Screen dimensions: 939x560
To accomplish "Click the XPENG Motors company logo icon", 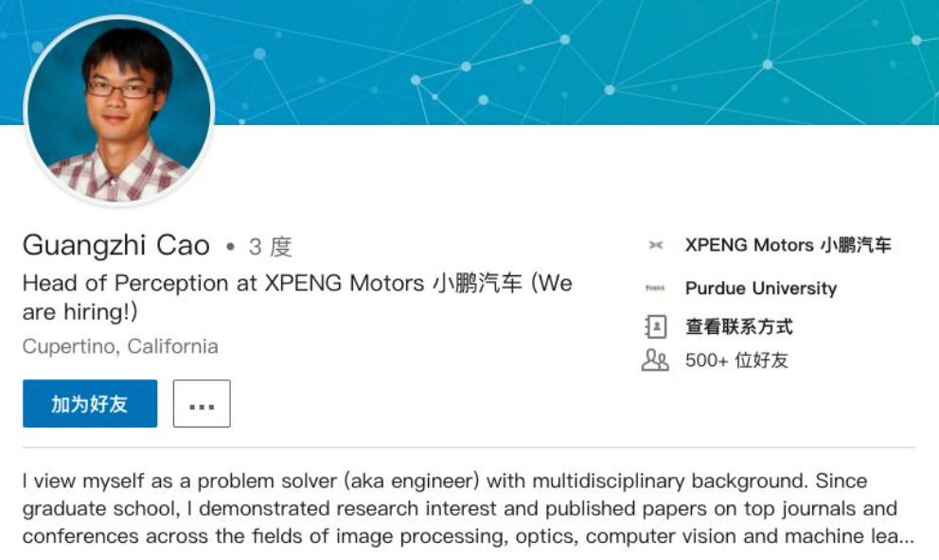I will click(656, 245).
